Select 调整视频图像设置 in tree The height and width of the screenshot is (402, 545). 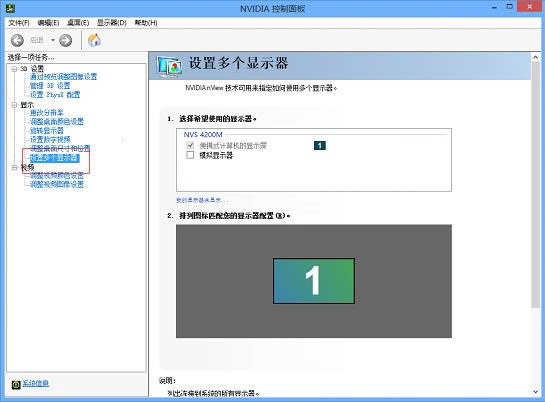click(x=57, y=184)
